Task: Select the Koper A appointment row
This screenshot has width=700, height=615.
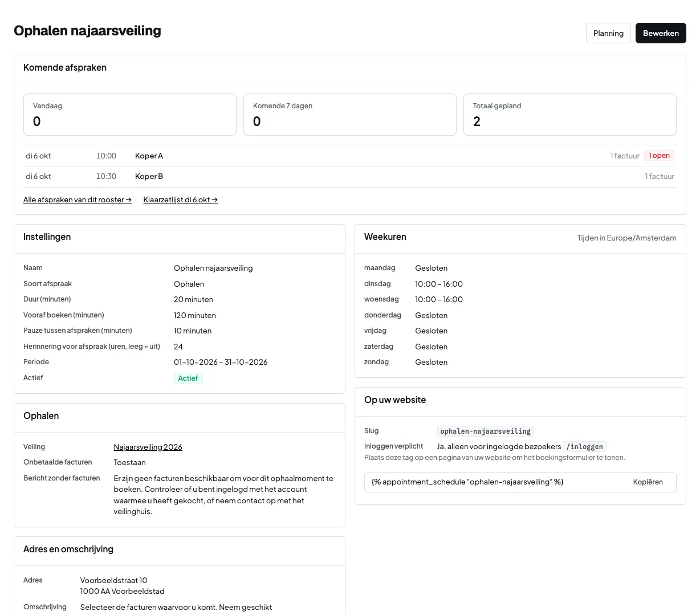Action: (350, 156)
